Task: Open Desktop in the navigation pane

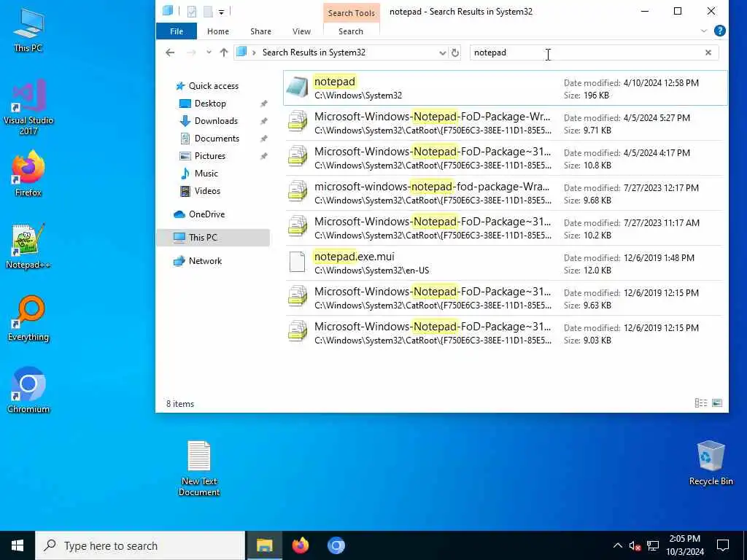Action: (x=210, y=104)
